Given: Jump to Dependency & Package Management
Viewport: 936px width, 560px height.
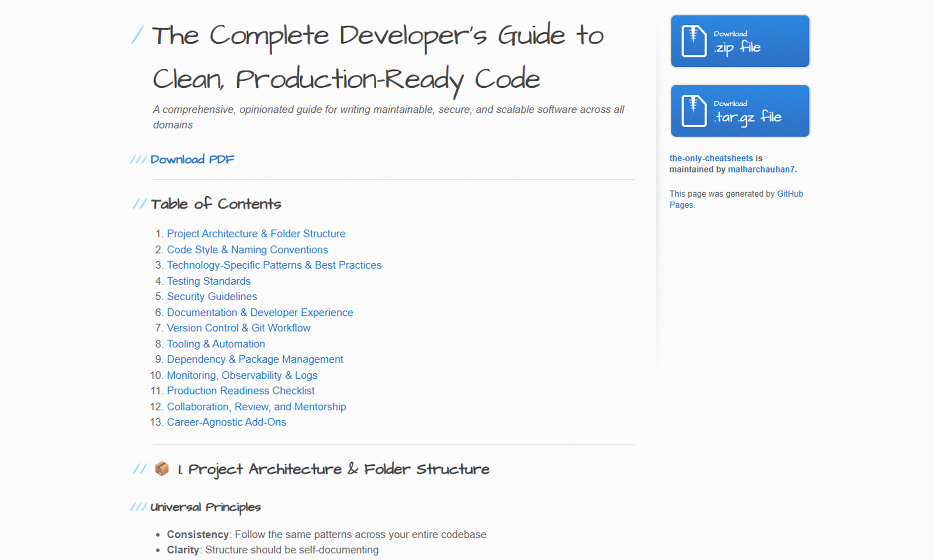Looking at the screenshot, I should point(255,360).
